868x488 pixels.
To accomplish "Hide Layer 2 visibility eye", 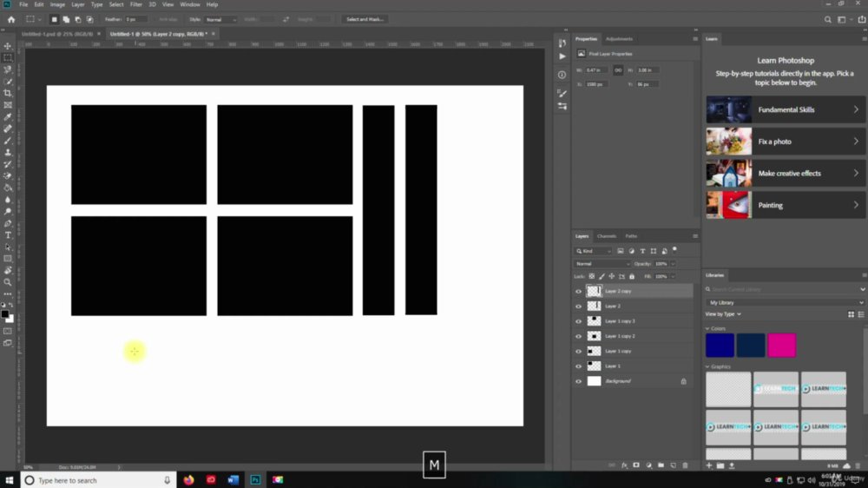I will [x=578, y=307].
